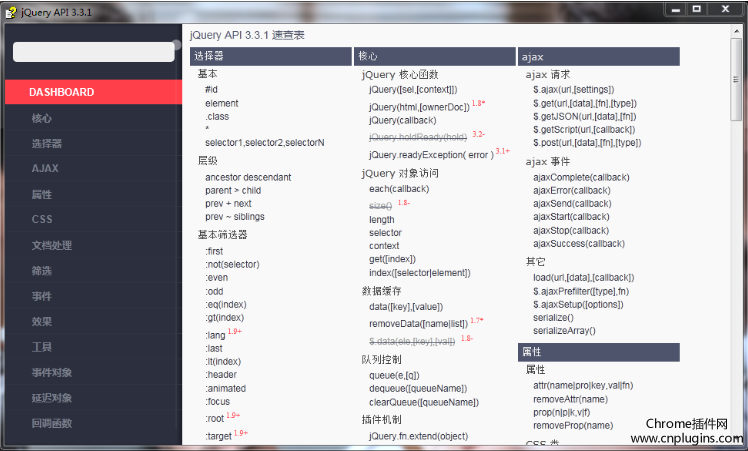
Task: Open ancestor descendant link
Action: coord(248,177)
